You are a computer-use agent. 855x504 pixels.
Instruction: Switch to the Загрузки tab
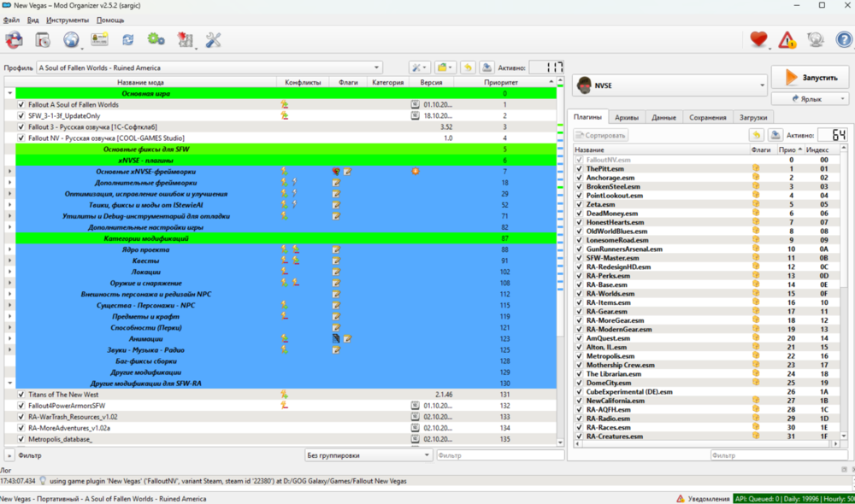coord(753,117)
